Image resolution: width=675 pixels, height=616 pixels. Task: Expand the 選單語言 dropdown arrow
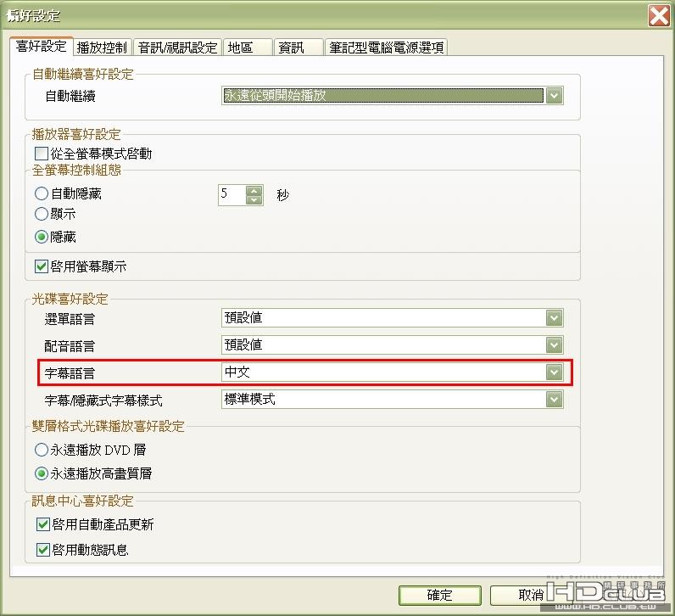(554, 318)
